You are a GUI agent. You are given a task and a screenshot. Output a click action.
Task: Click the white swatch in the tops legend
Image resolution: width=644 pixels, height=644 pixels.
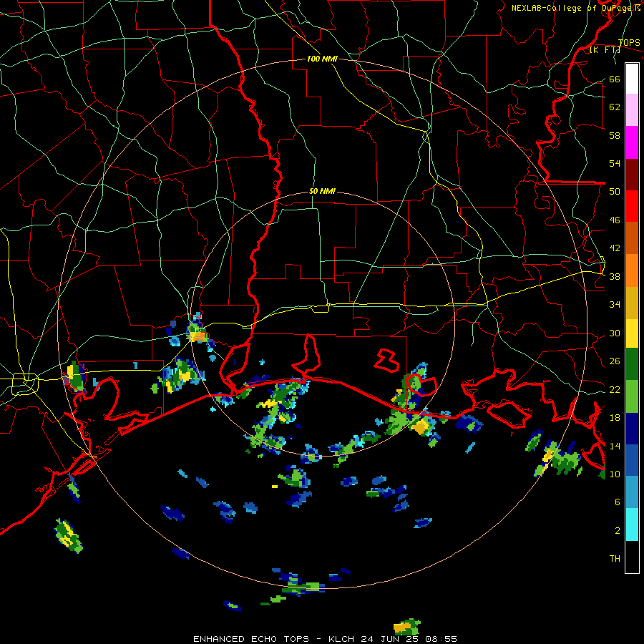point(632,79)
